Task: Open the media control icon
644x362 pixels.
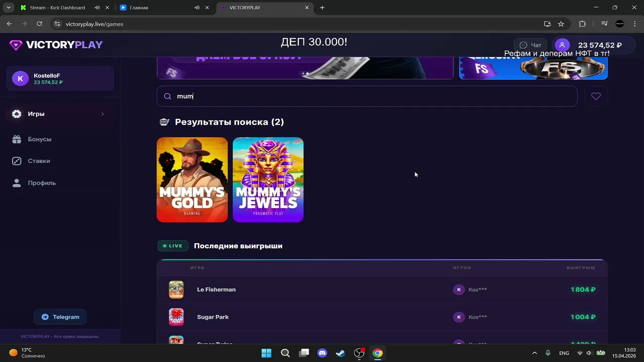Action: (x=605, y=24)
